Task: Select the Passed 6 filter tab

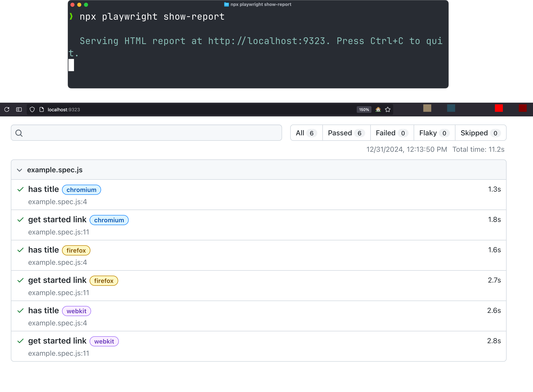Action: coord(346,133)
